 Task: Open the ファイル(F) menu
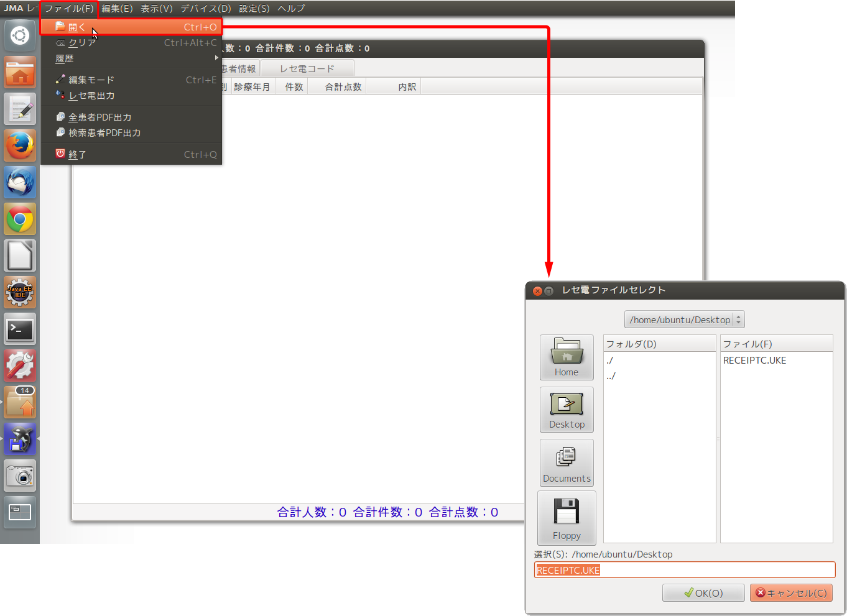click(69, 9)
